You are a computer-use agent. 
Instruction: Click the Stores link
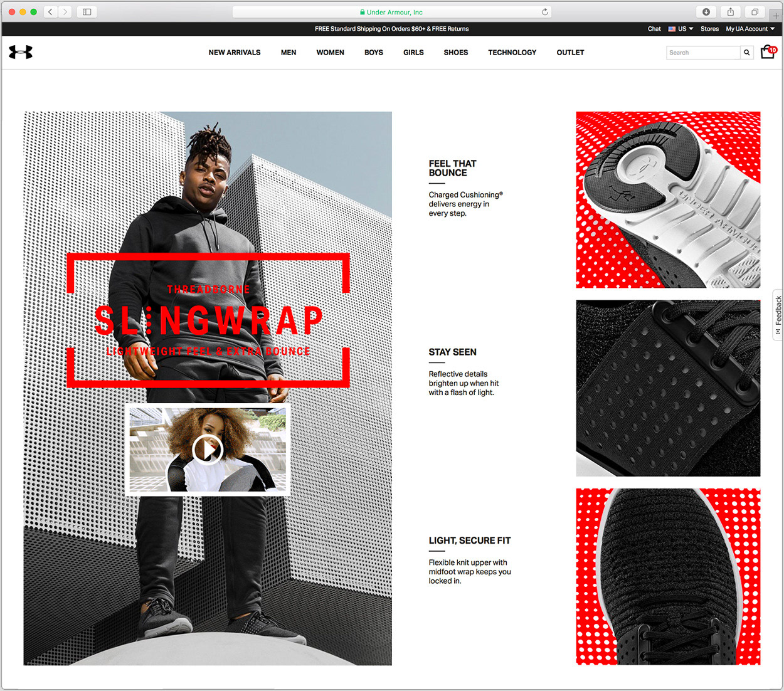(x=709, y=29)
